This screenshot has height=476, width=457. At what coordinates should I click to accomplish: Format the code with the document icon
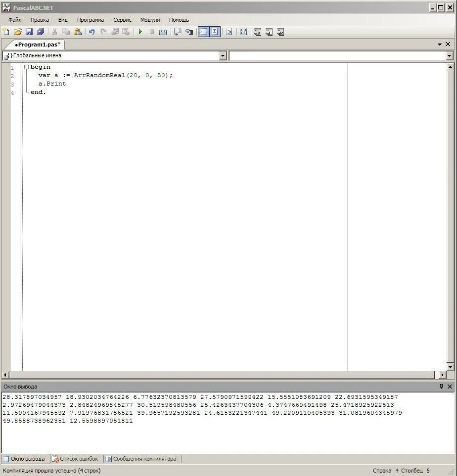pos(229,32)
